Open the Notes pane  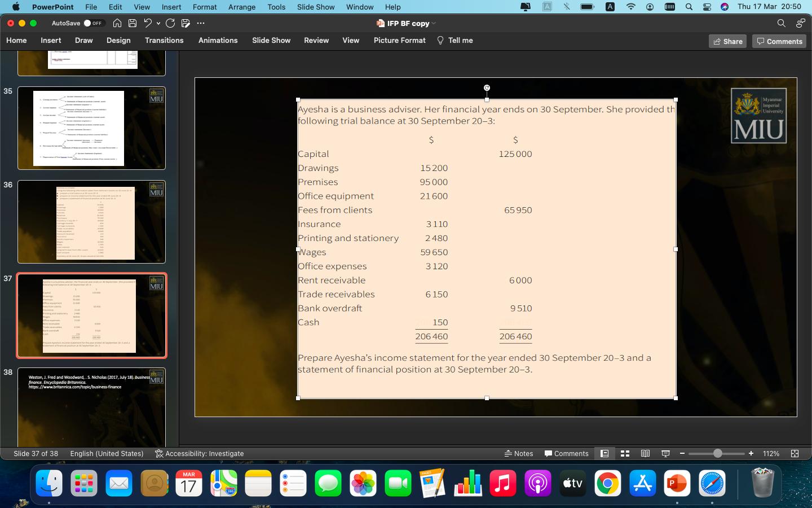tap(519, 453)
